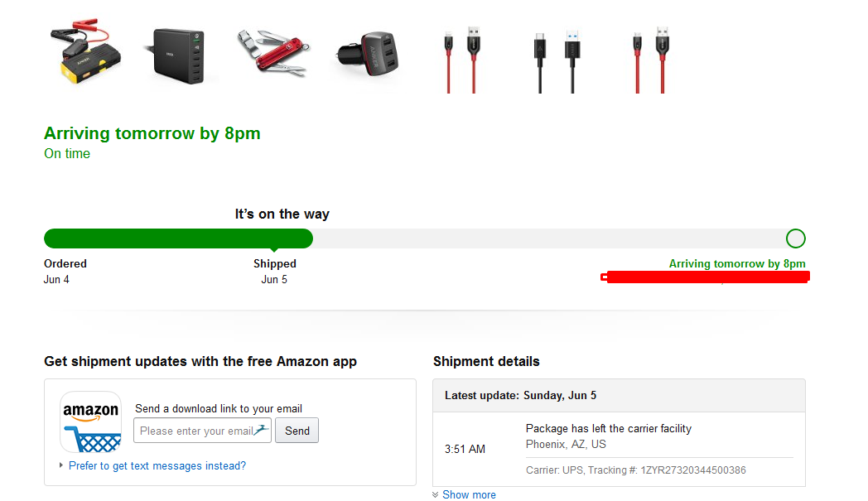Image resolution: width=868 pixels, height=501 pixels.
Task: Click the green filled progress bar section
Action: pos(178,238)
